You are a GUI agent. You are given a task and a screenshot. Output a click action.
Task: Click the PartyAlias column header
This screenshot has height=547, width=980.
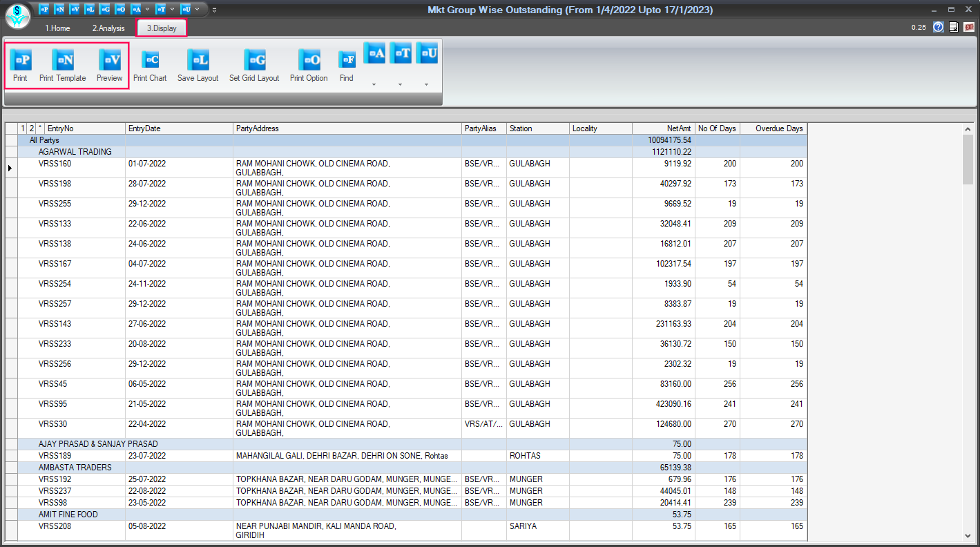(x=484, y=128)
